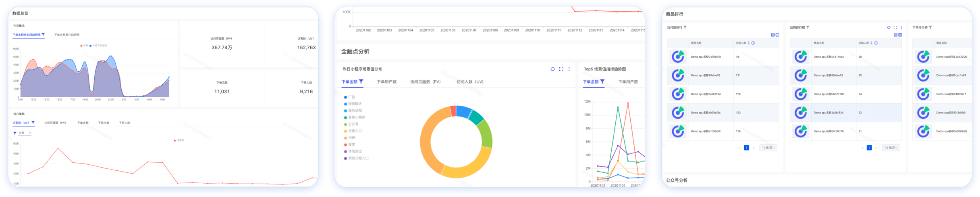Refresh the 昨日小程序场景值分布 chart
The image size is (980, 197).
click(552, 69)
